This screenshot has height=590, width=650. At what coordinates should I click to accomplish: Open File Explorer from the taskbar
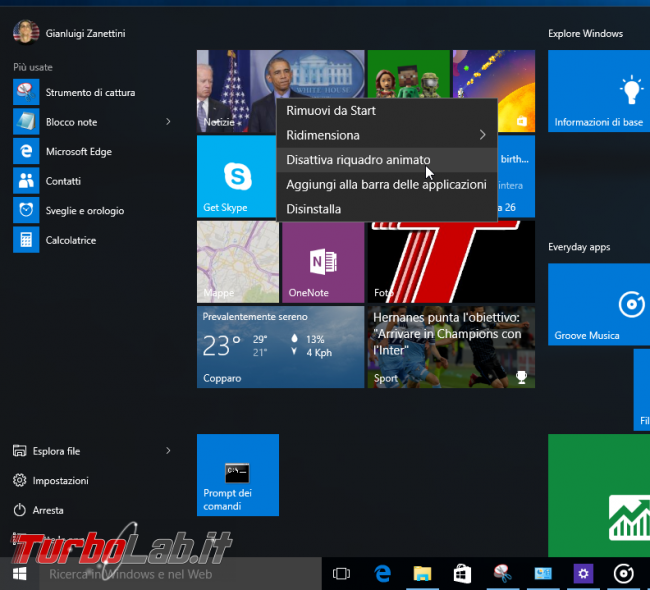pyautogui.click(x=422, y=574)
